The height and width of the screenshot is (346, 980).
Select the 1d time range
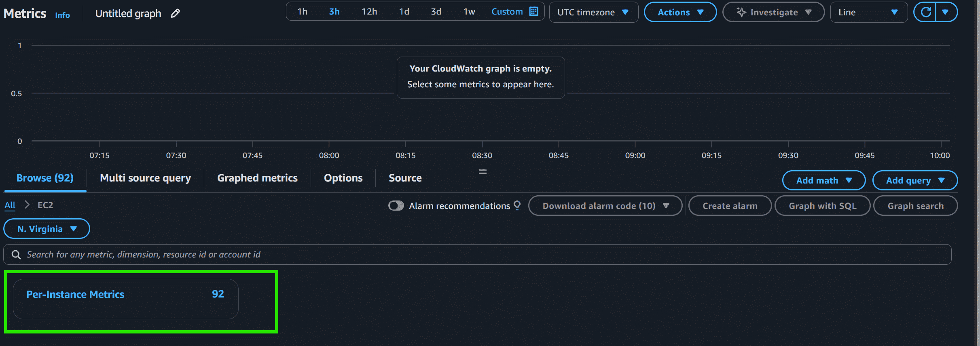point(404,12)
